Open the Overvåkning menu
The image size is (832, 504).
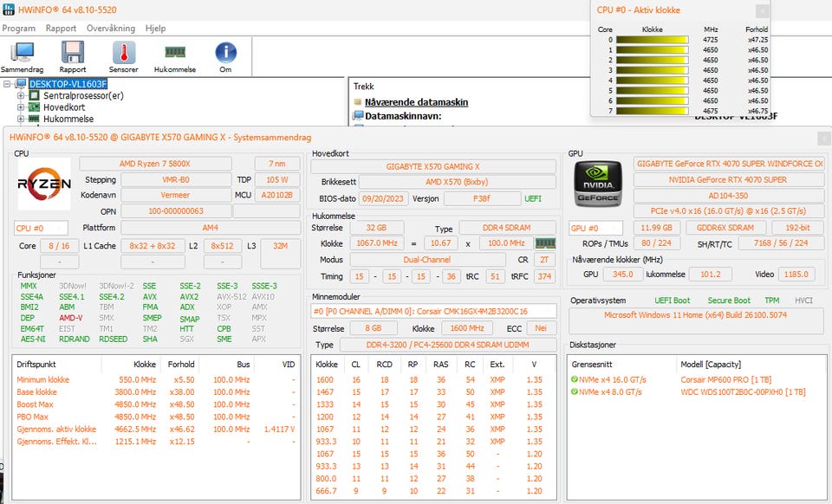click(x=110, y=29)
